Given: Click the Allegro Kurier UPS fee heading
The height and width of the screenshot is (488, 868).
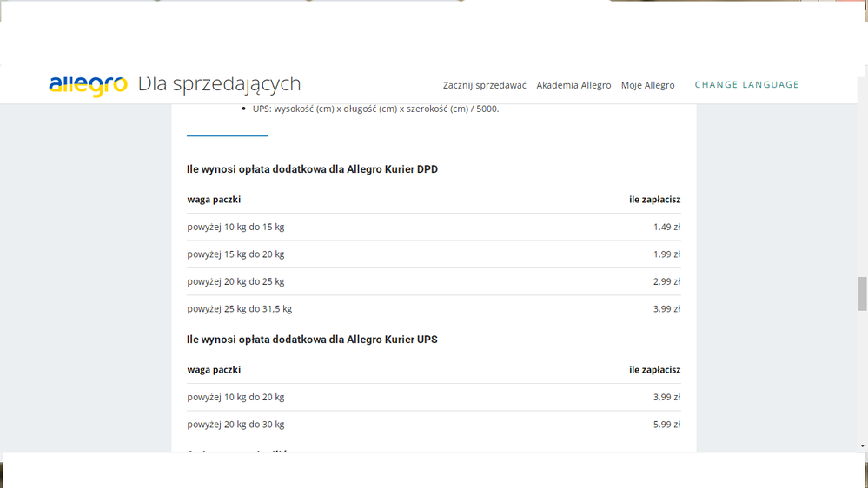Looking at the screenshot, I should tap(312, 340).
